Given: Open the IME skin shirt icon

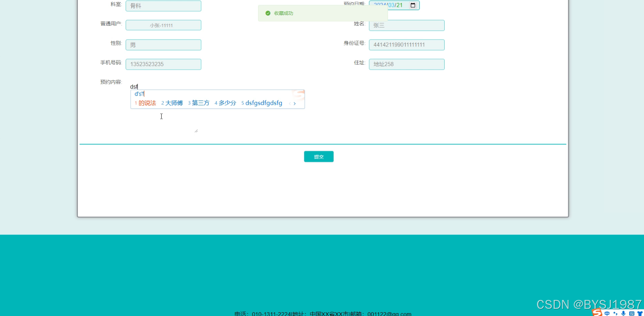Looking at the screenshot, I should (640, 313).
